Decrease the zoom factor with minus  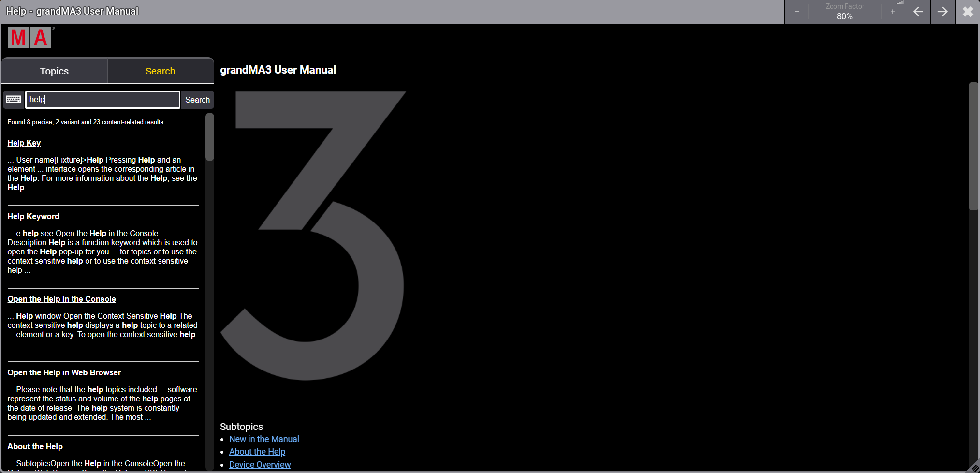(796, 12)
